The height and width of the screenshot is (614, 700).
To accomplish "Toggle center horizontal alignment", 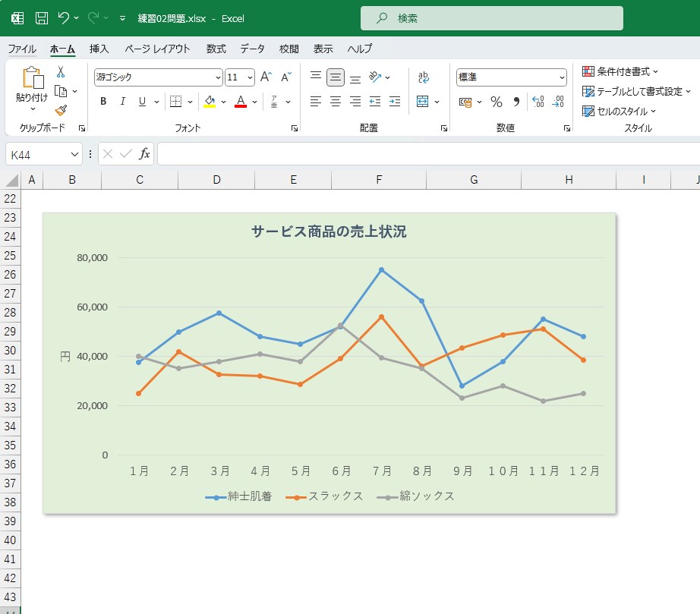I will (336, 102).
